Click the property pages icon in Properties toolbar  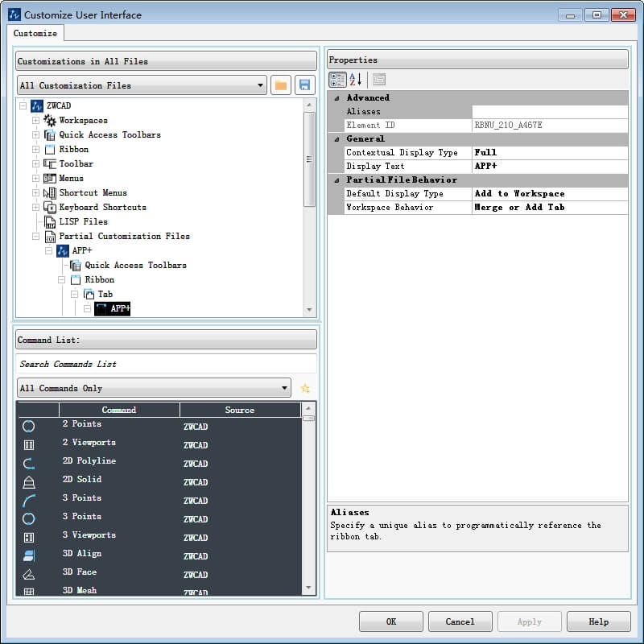click(x=378, y=79)
